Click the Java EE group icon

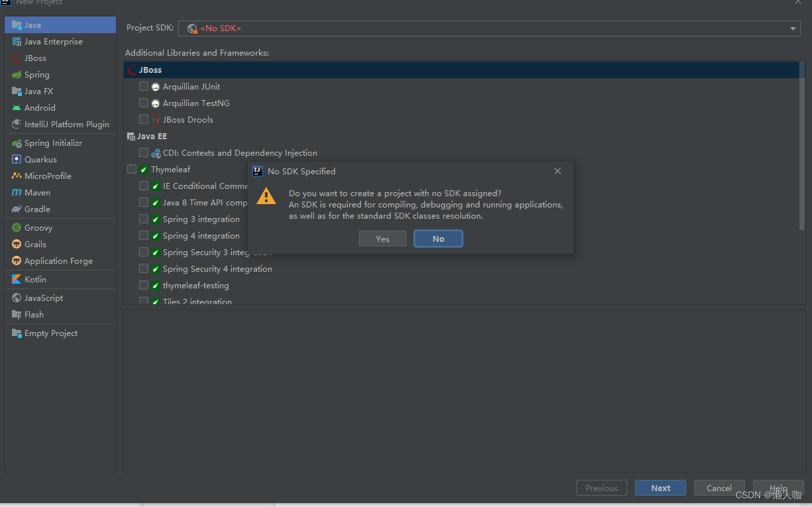(x=130, y=137)
